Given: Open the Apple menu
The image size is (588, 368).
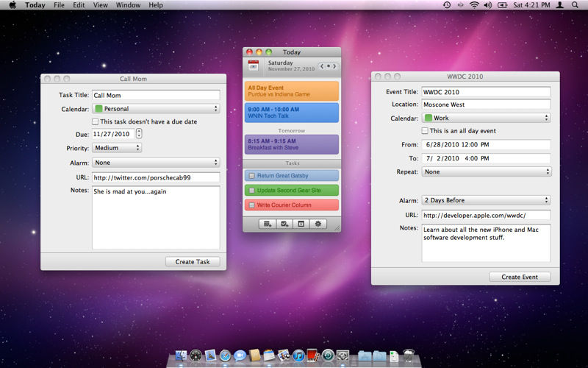Looking at the screenshot, I should pyautogui.click(x=12, y=5).
